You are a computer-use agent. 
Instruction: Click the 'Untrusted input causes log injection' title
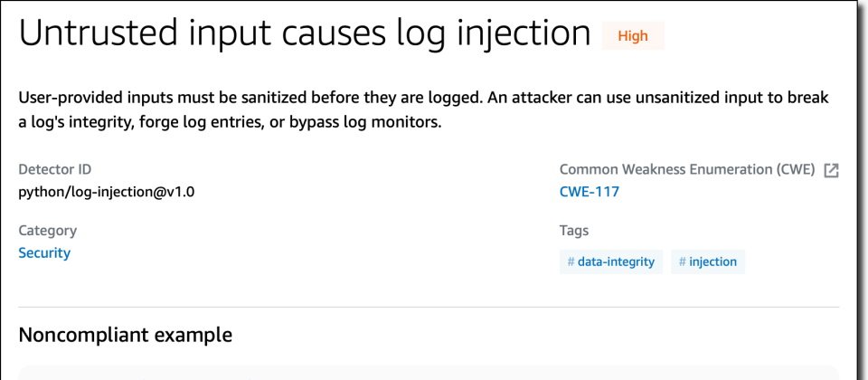click(x=305, y=33)
